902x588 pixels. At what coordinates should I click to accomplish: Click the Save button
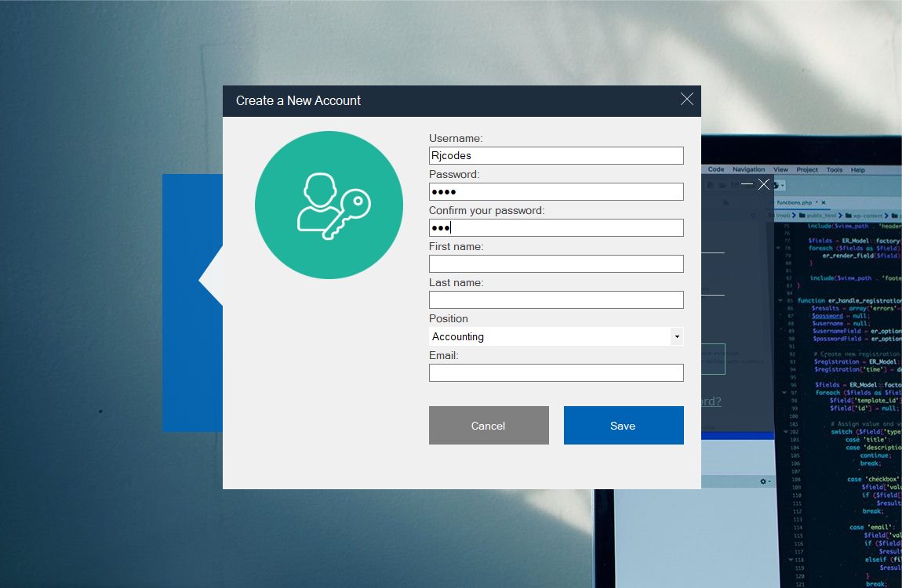pyautogui.click(x=623, y=425)
